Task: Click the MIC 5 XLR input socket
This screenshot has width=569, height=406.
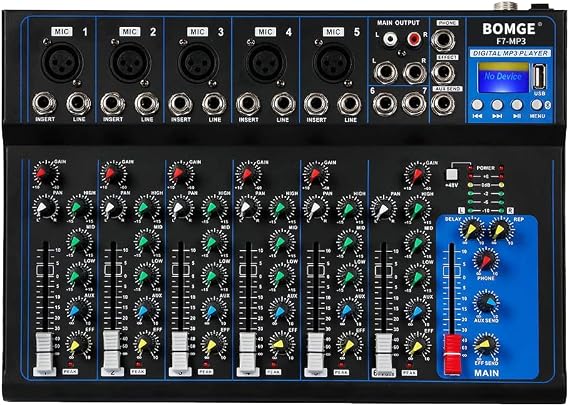Action: [x=334, y=62]
